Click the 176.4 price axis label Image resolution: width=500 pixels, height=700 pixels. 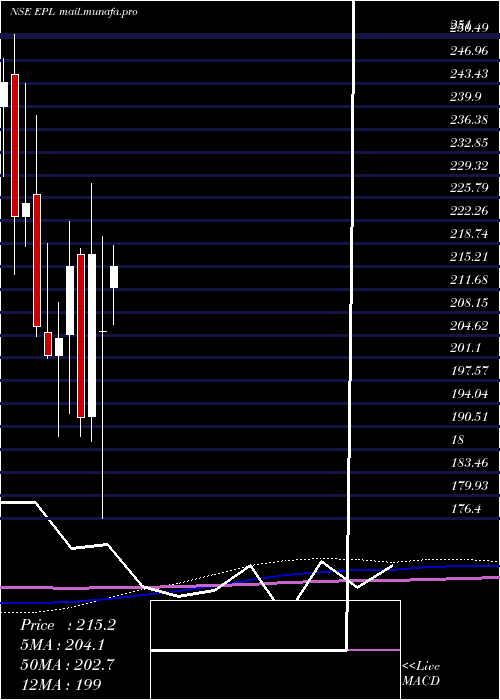(x=466, y=508)
